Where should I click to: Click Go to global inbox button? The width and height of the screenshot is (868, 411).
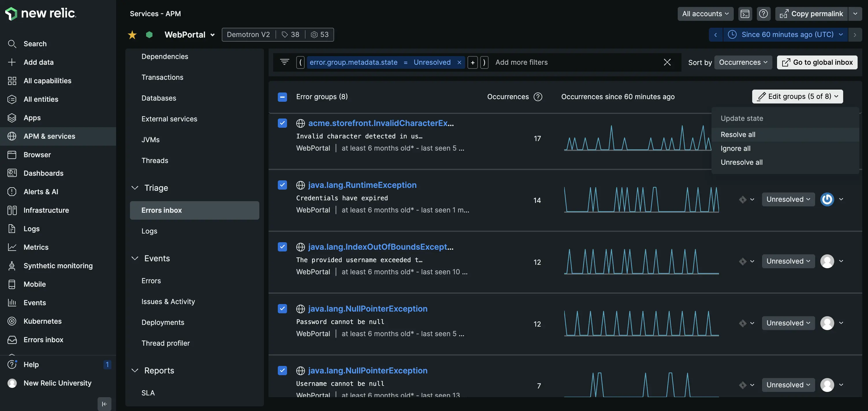817,62
